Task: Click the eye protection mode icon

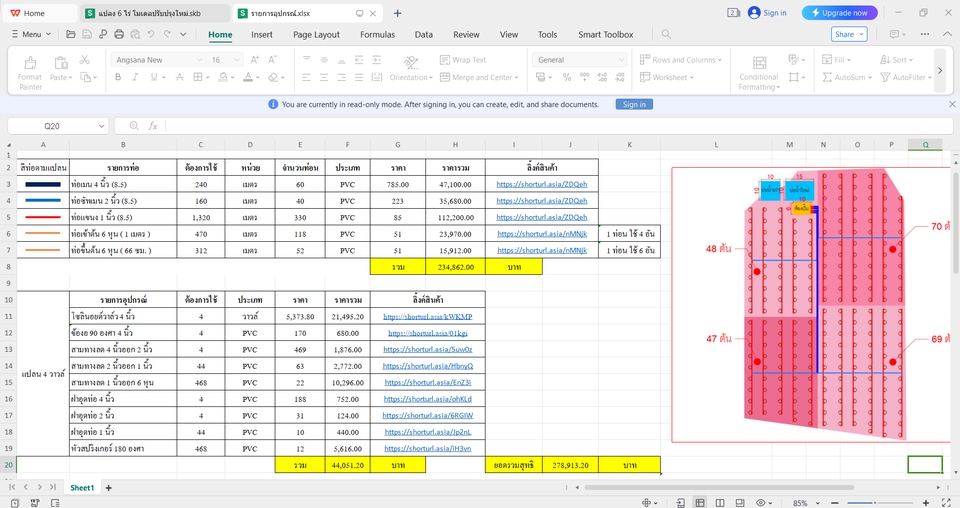Action: click(760, 502)
